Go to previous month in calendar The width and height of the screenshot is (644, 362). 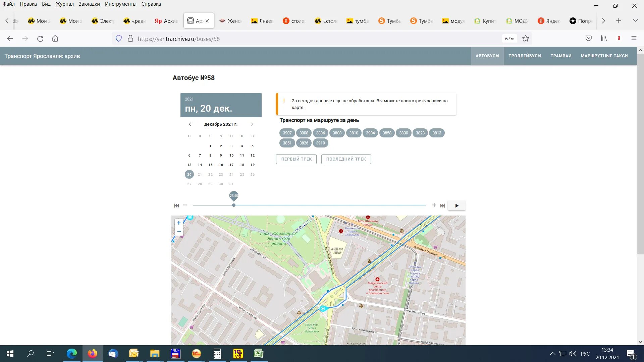coord(190,124)
